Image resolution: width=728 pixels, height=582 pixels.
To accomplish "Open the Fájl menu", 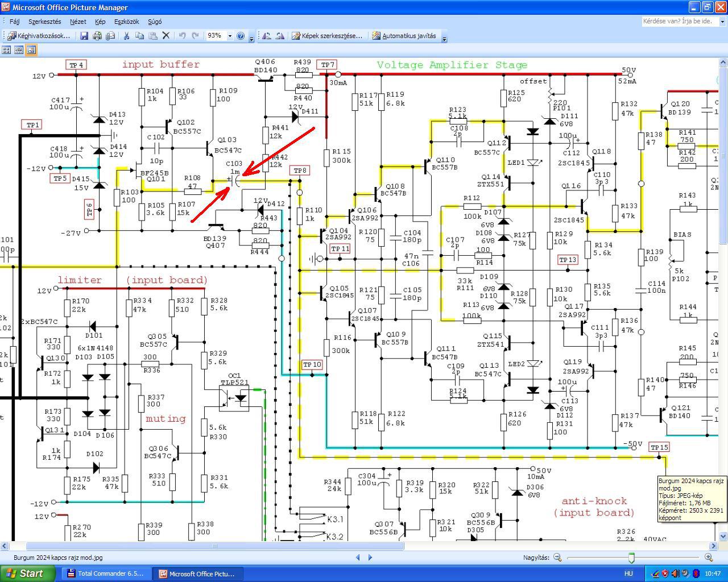I will (15, 22).
